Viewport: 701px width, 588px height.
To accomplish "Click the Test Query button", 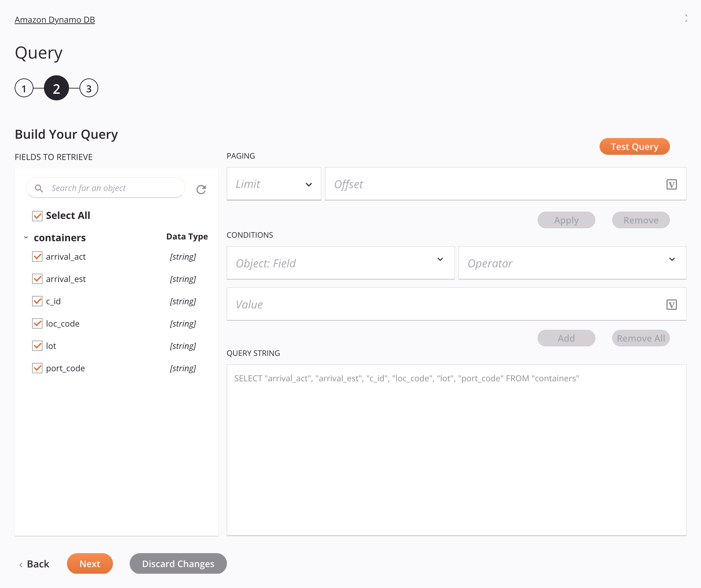I will (634, 146).
